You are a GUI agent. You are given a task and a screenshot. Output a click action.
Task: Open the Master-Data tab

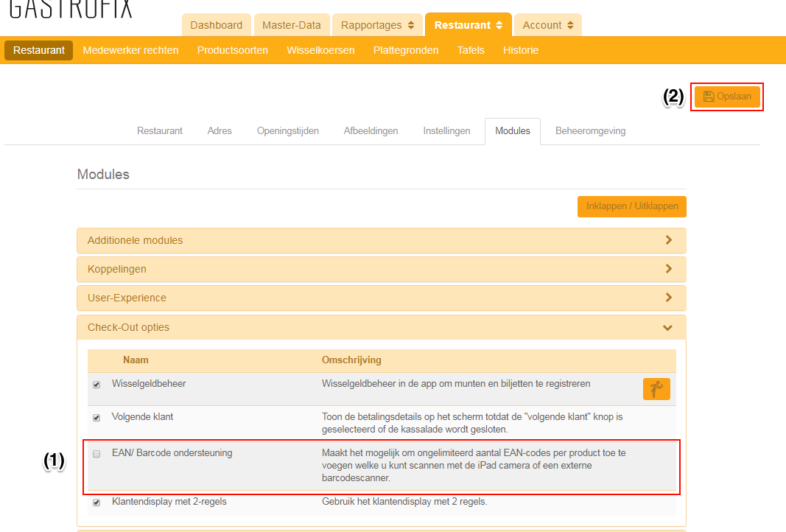click(292, 25)
